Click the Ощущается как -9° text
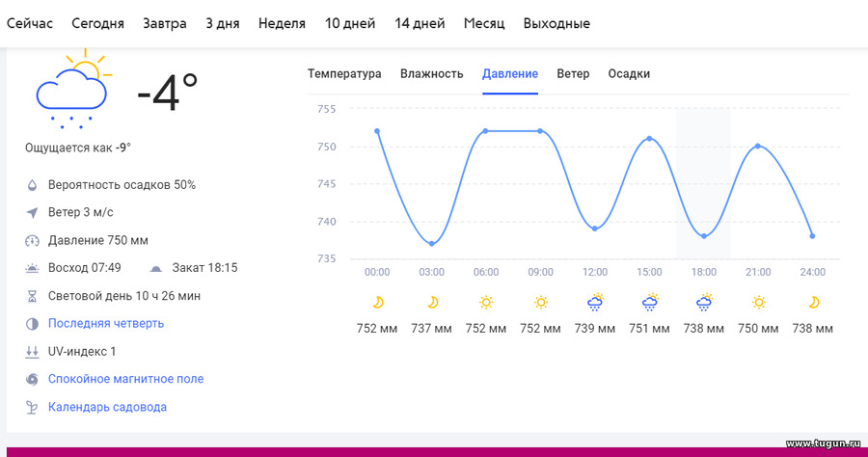 [78, 148]
